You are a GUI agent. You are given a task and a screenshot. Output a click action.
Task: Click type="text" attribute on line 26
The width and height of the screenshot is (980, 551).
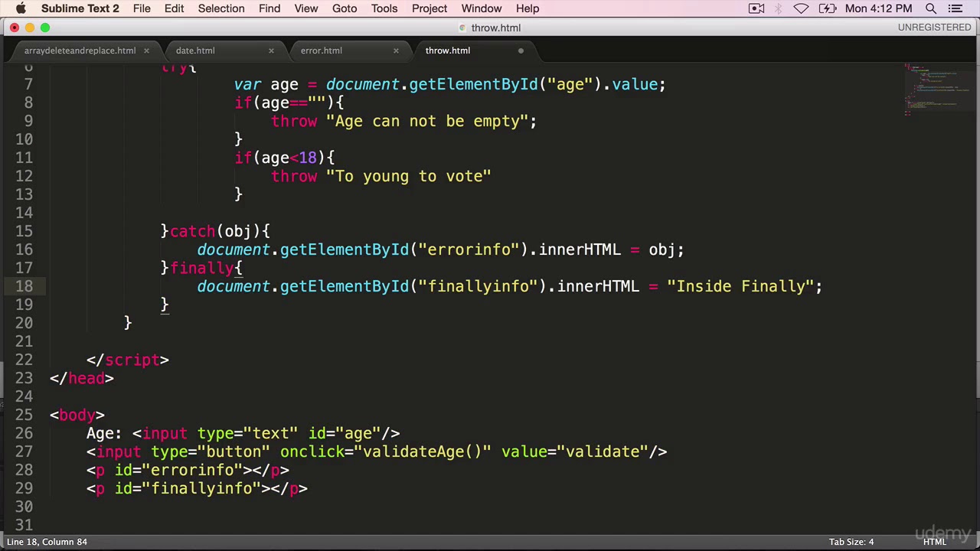click(248, 433)
